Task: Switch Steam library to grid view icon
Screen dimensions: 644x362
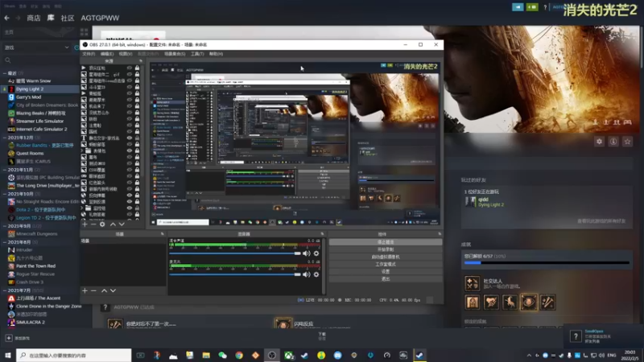Action: coord(85,32)
